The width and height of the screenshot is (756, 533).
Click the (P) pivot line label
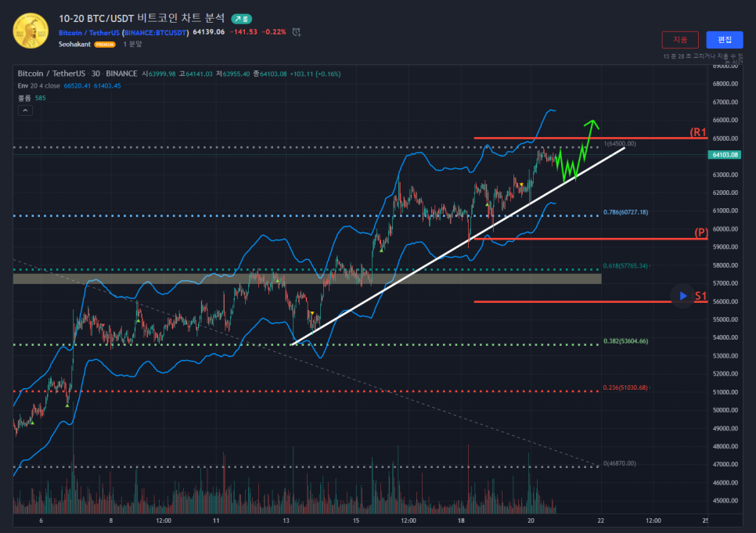(x=701, y=232)
